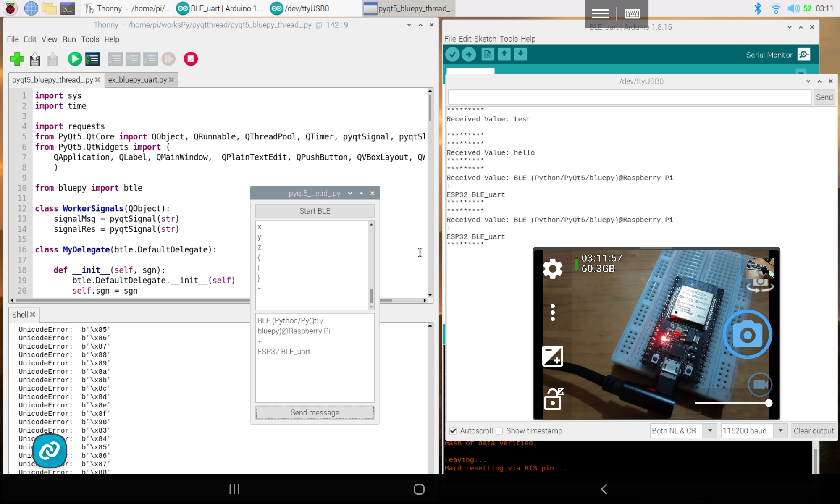Enable Show timestamp in Serial Monitor

500,431
